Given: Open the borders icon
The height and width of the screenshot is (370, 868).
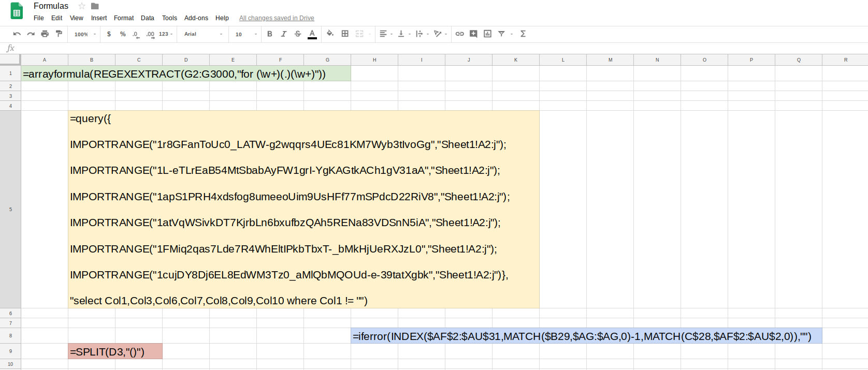Looking at the screenshot, I should 345,34.
